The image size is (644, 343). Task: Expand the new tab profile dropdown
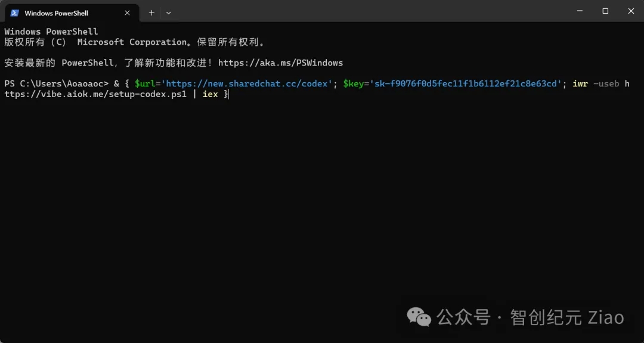click(x=168, y=13)
